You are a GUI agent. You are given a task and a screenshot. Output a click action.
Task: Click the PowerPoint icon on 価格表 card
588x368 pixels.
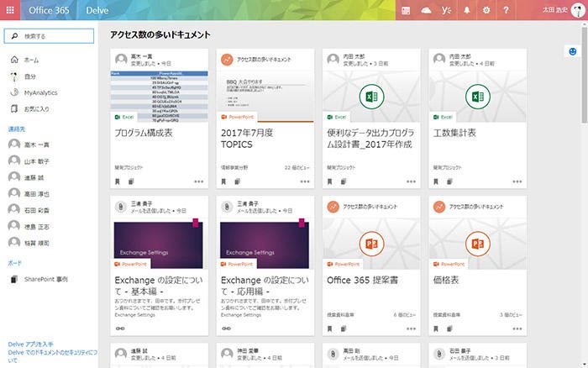point(478,244)
